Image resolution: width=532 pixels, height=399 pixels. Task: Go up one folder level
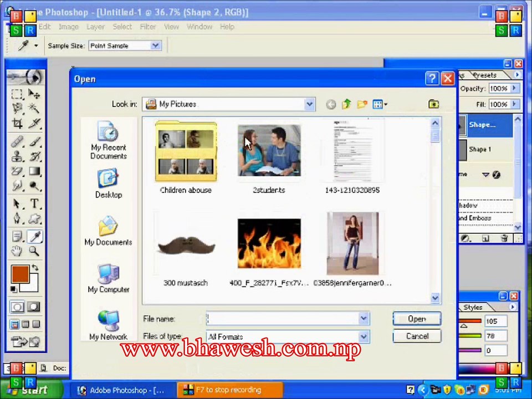(346, 104)
